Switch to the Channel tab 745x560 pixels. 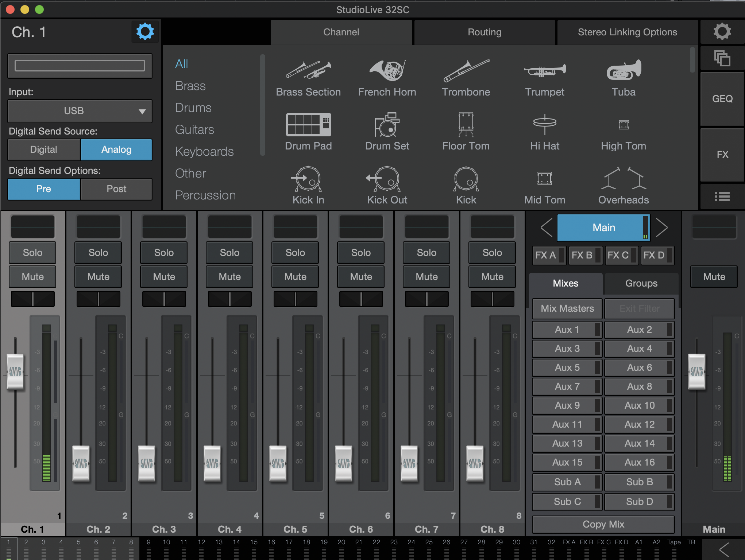[x=341, y=32]
